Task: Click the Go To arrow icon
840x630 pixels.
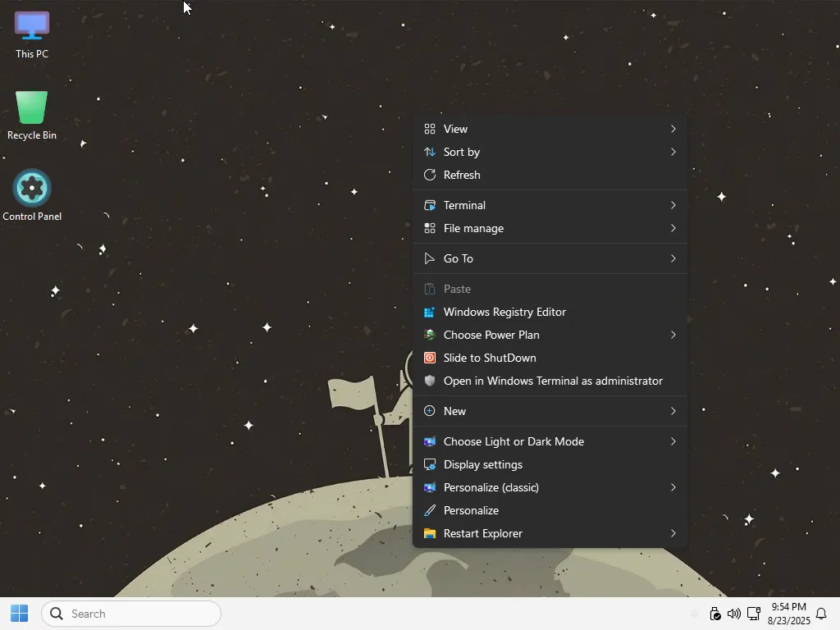Action: pyautogui.click(x=430, y=258)
